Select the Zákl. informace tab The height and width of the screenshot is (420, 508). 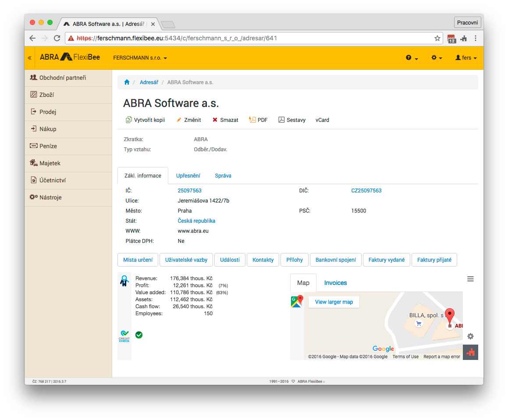coord(143,176)
